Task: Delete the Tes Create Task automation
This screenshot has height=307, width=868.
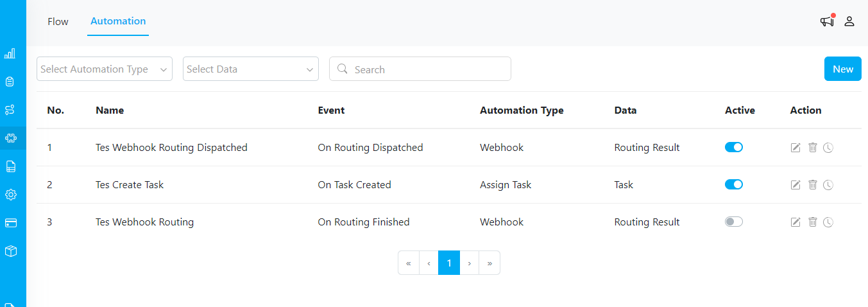Action: click(x=812, y=185)
